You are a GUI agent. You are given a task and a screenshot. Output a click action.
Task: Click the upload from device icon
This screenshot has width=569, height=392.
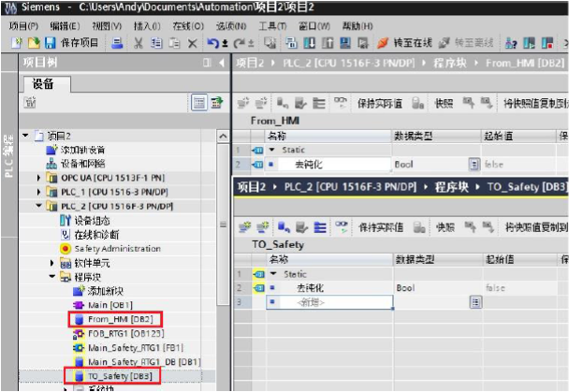point(328,43)
